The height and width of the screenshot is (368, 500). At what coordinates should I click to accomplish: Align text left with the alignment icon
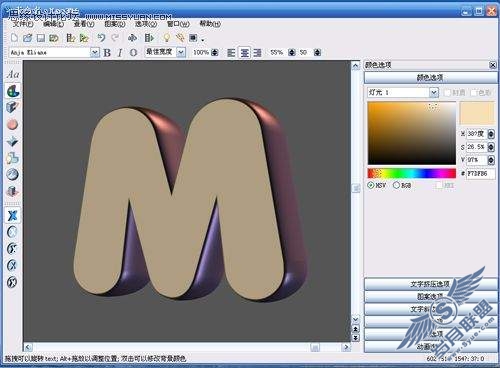tap(231, 53)
